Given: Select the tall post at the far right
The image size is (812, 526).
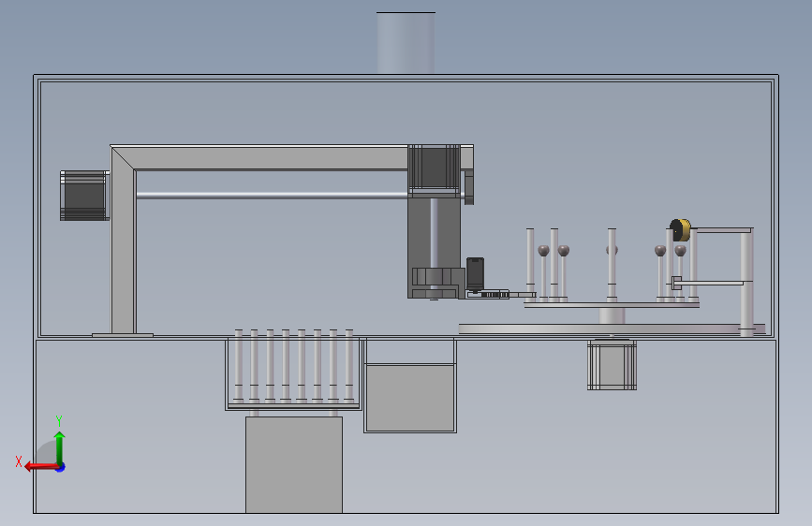Looking at the screenshot, I should pyautogui.click(x=746, y=282).
